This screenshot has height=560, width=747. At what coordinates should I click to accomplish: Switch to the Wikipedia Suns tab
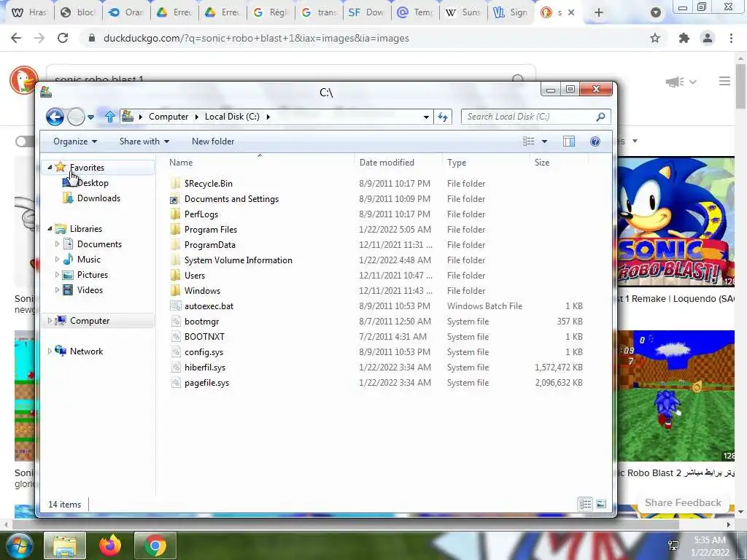point(463,12)
